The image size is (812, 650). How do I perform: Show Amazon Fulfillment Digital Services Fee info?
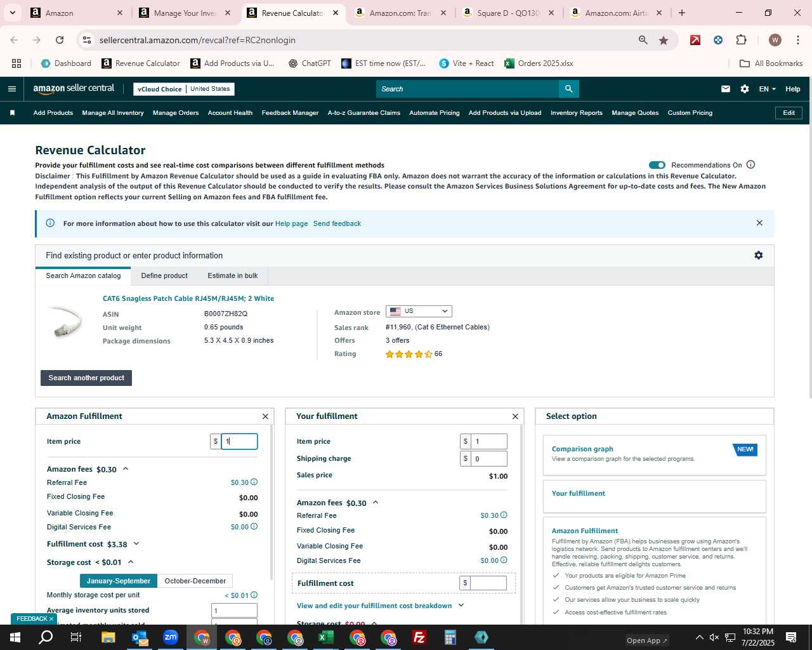pos(254,527)
